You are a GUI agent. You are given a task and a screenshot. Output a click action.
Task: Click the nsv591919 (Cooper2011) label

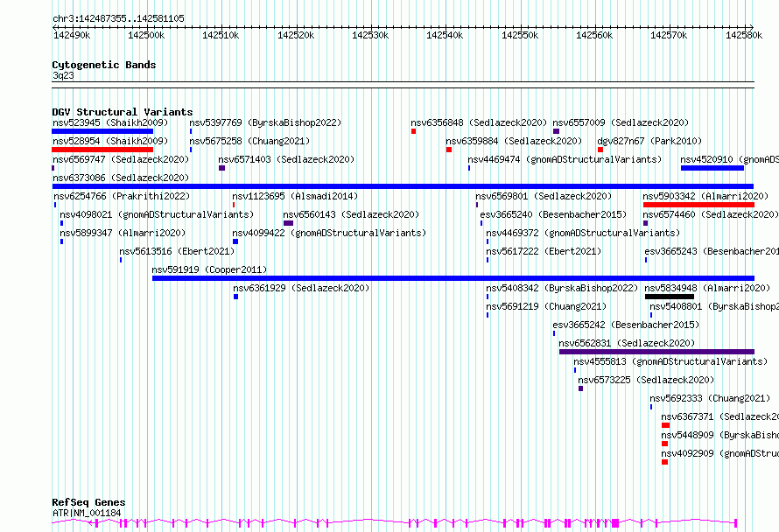(209, 269)
